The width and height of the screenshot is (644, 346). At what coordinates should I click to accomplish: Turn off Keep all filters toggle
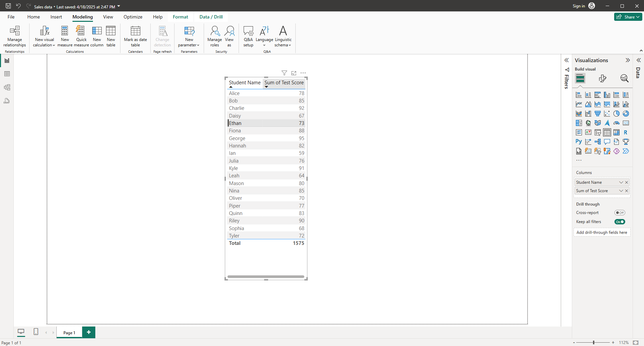[620, 222]
